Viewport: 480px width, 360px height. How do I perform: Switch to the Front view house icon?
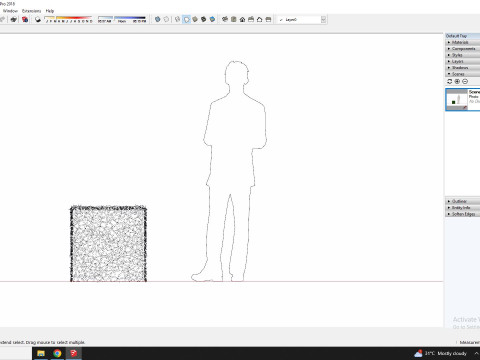242,19
